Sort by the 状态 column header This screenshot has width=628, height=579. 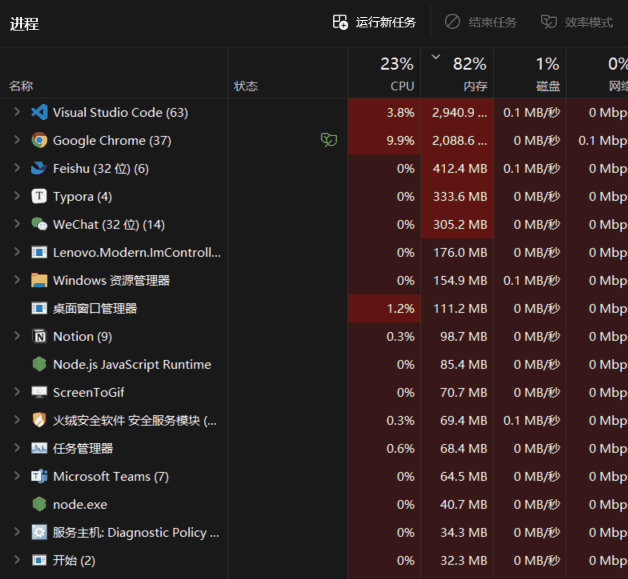click(288, 73)
